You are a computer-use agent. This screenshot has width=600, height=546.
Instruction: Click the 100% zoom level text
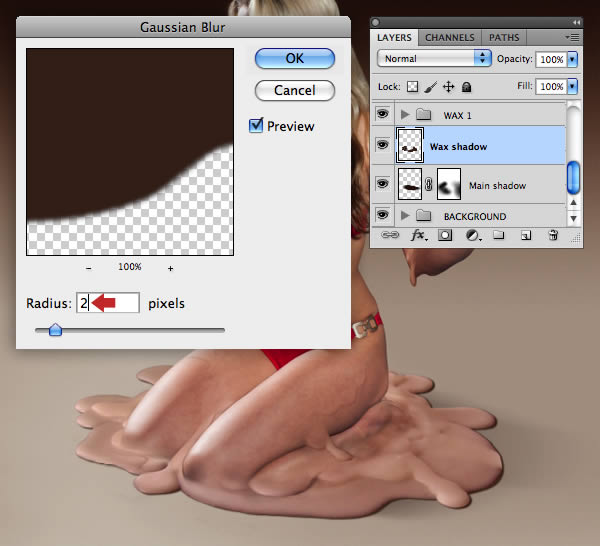coord(130,267)
